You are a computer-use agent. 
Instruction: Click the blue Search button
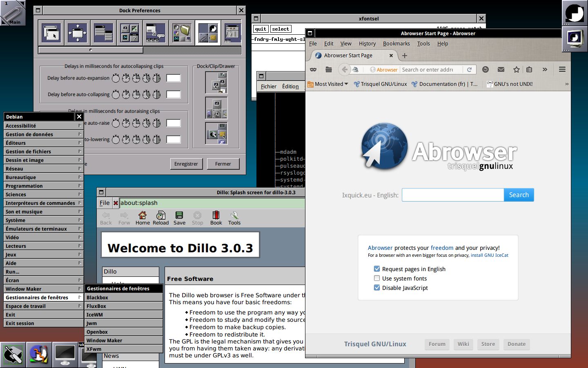click(x=519, y=195)
